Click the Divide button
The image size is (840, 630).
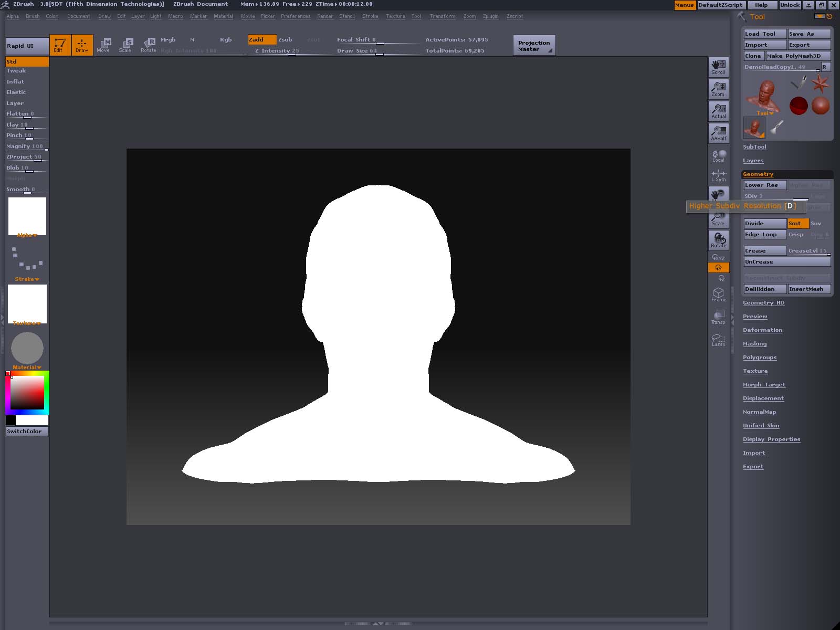(764, 224)
